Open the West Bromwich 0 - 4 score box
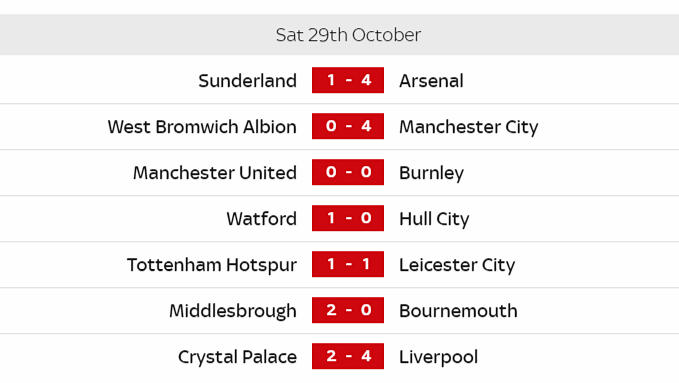 [x=348, y=126]
